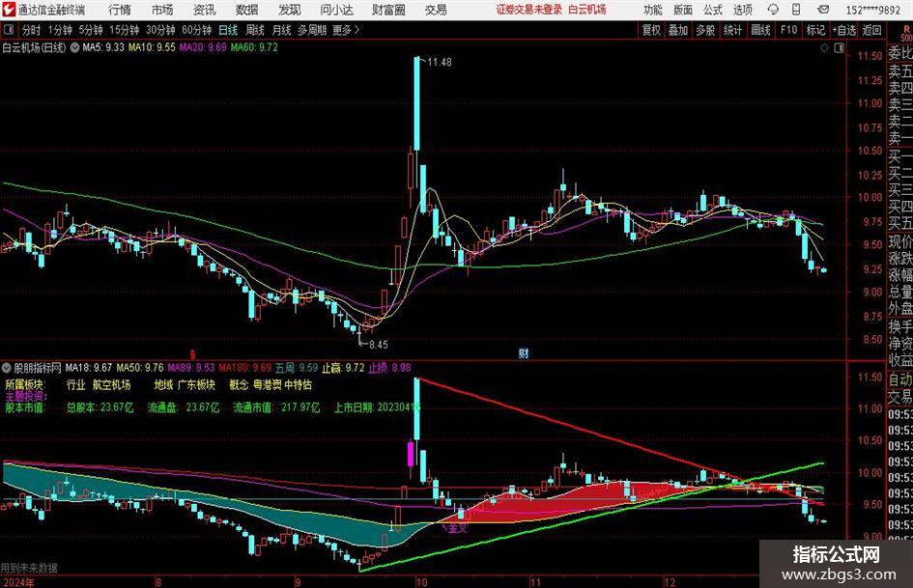The image size is (913, 588).
Task: Add stock via +自选 button
Action: pos(844,30)
